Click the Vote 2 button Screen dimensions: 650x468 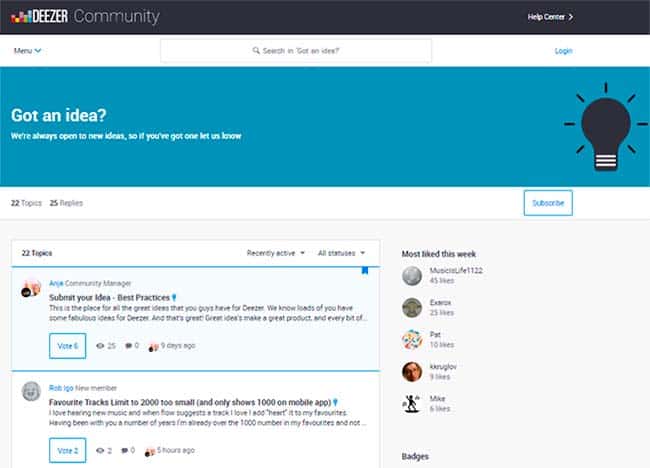pos(68,450)
